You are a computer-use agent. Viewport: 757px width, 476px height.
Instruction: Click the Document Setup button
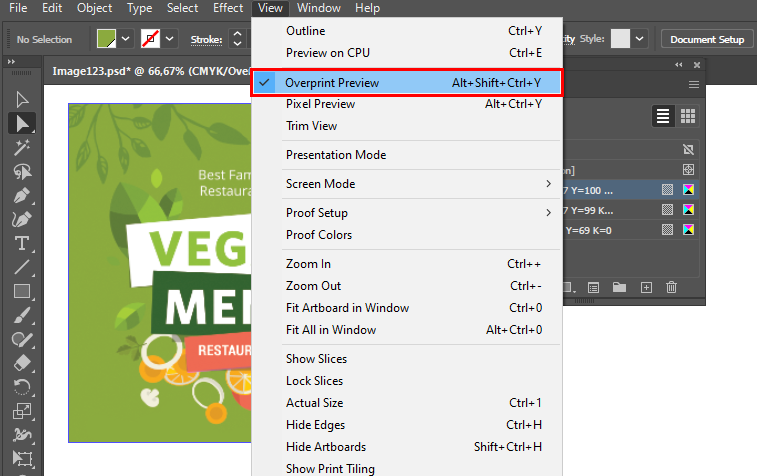pos(707,39)
